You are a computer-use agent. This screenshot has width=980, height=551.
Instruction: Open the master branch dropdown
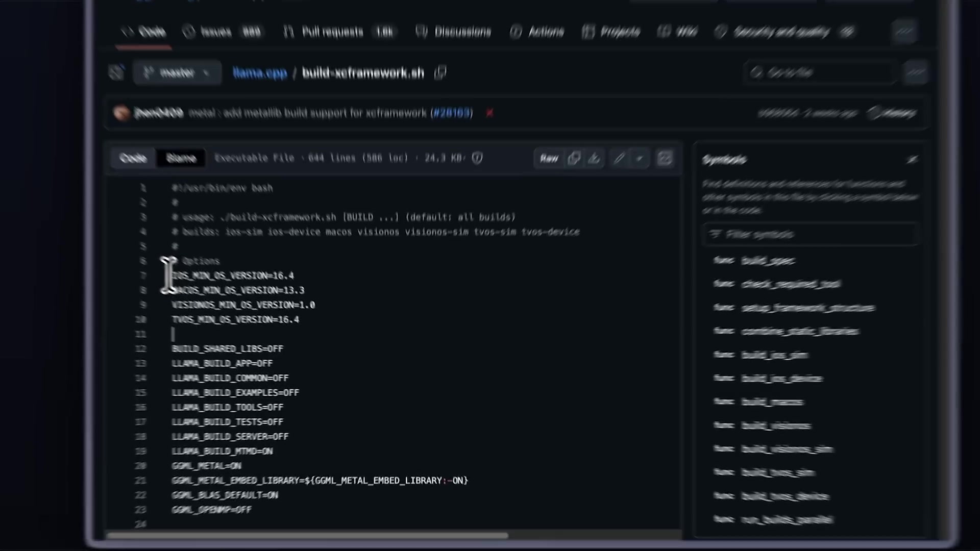(177, 72)
